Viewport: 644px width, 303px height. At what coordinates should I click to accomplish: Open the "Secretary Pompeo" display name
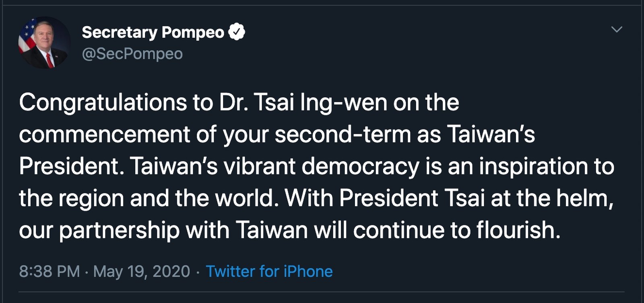click(153, 32)
